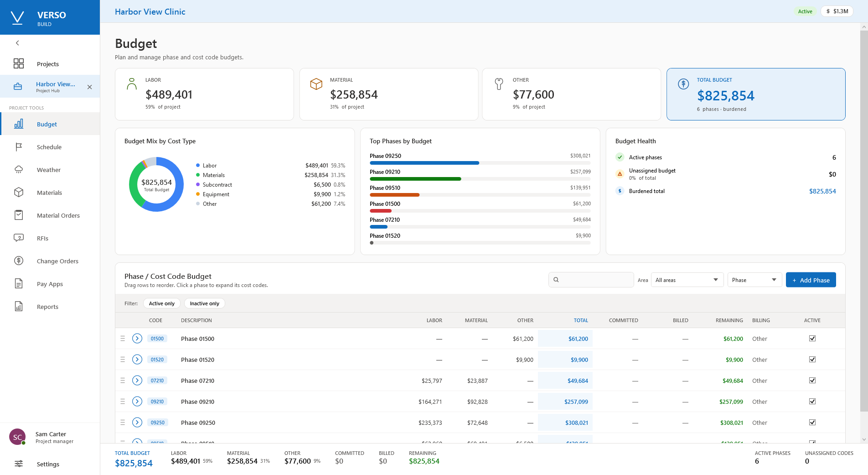Open RFIs speech bubble icon

[19, 238]
